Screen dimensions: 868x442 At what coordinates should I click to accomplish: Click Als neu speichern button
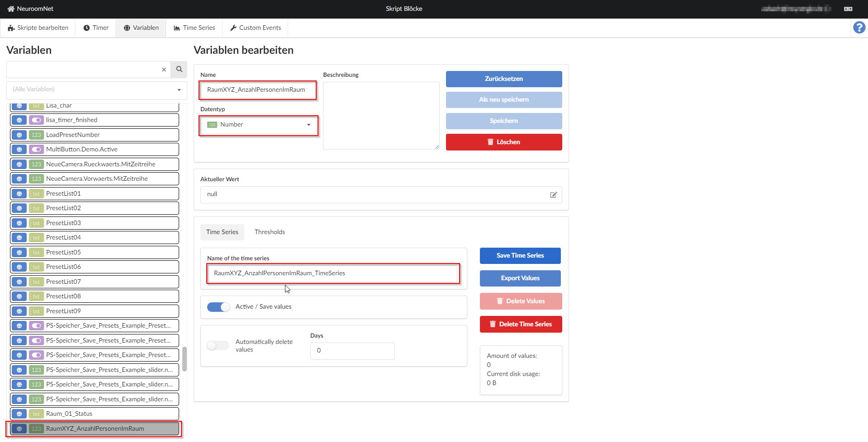pyautogui.click(x=504, y=100)
